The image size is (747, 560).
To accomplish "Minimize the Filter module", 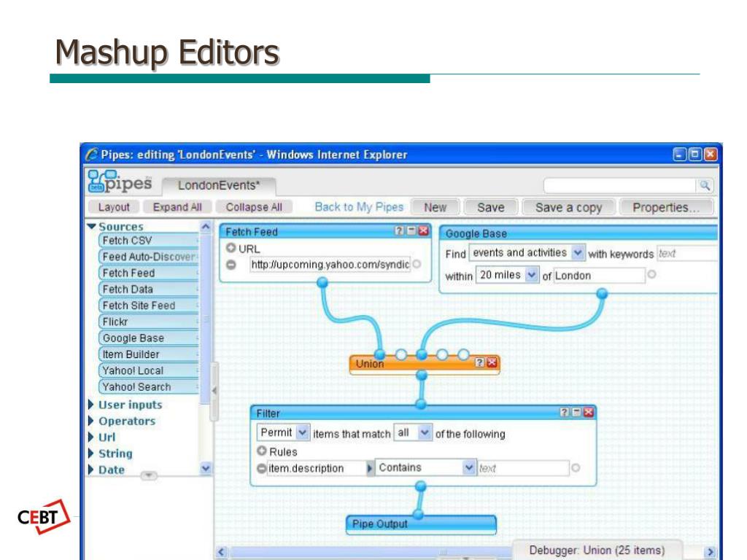I will coord(576,412).
